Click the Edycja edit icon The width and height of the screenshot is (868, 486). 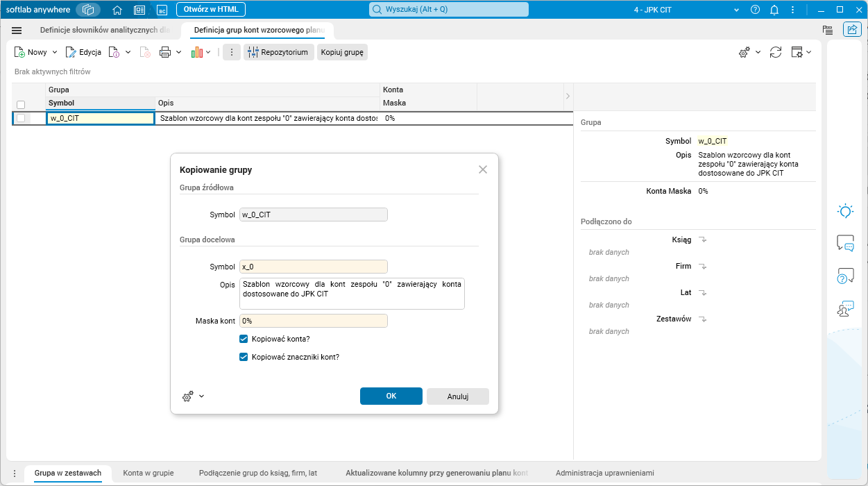(71, 52)
